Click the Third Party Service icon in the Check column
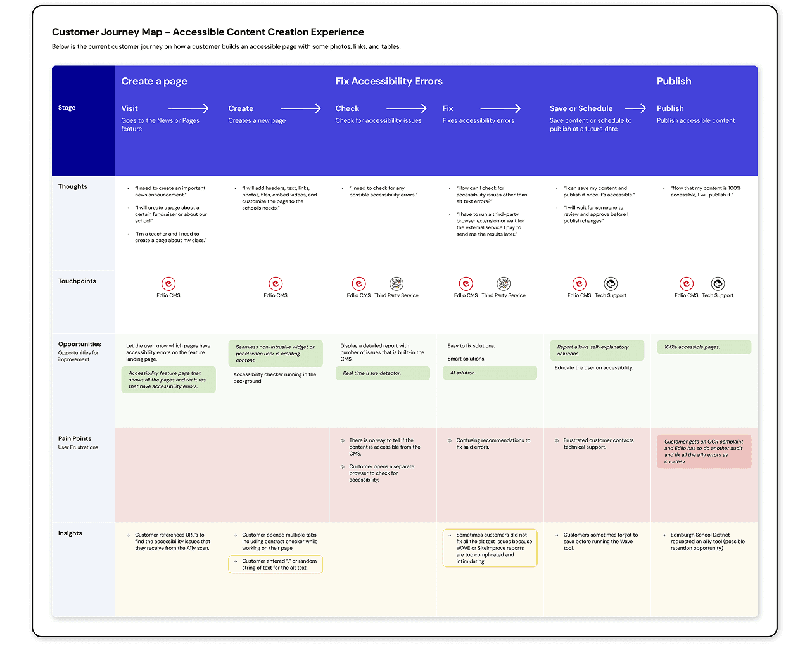The width and height of the screenshot is (812, 645). tap(397, 285)
